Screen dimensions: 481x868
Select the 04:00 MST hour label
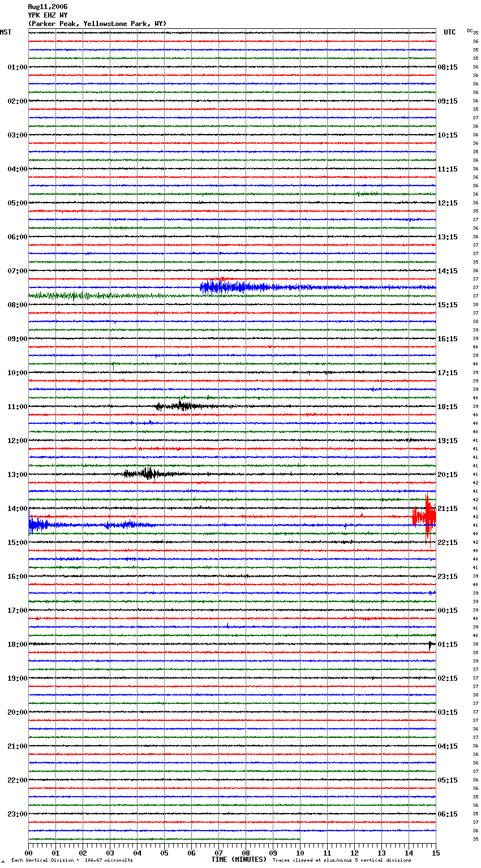pos(18,169)
